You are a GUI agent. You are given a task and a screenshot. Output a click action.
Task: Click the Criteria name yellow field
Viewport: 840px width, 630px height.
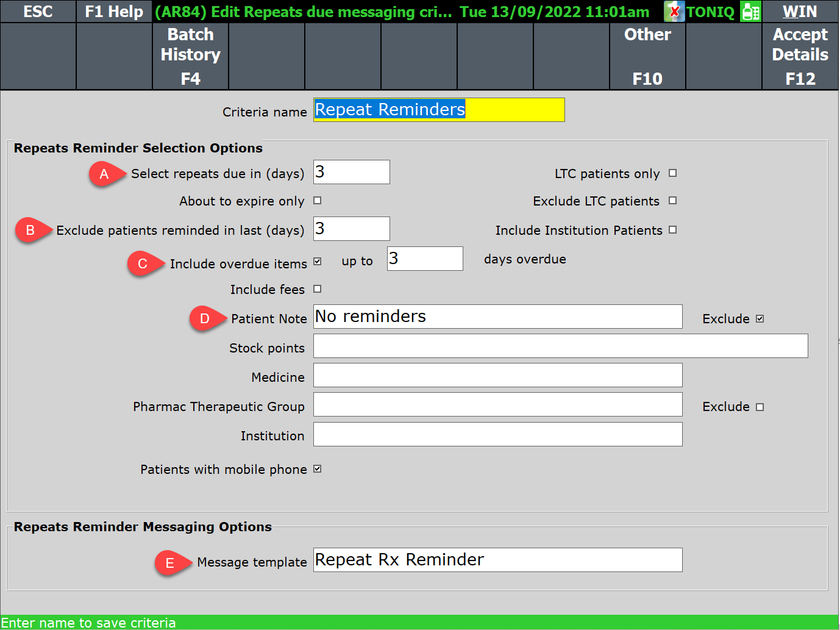point(439,110)
